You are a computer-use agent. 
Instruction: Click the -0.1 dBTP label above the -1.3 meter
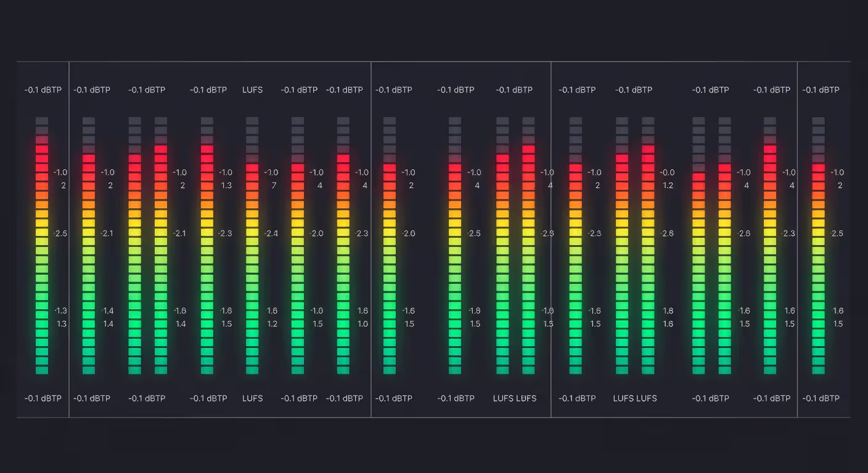pyautogui.click(x=43, y=90)
